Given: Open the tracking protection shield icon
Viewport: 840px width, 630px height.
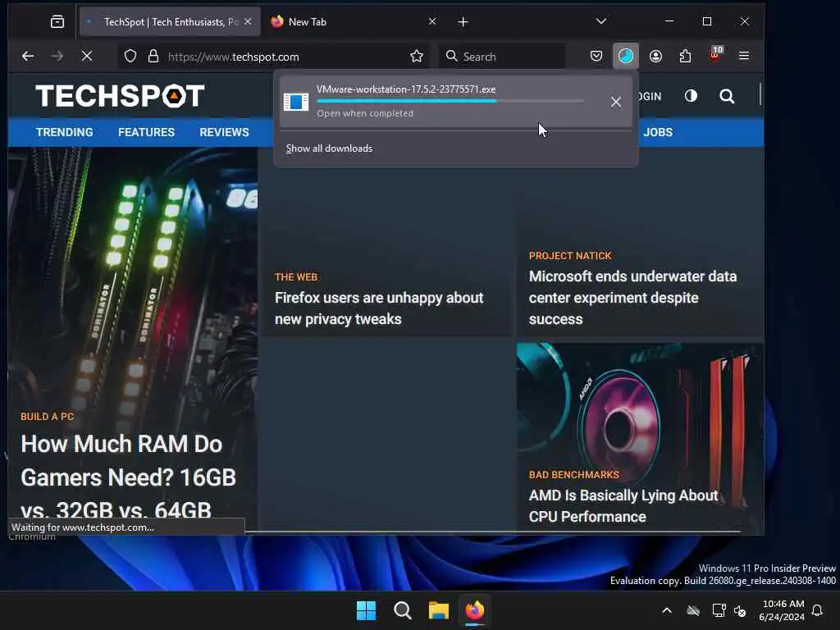Looking at the screenshot, I should coord(130,56).
